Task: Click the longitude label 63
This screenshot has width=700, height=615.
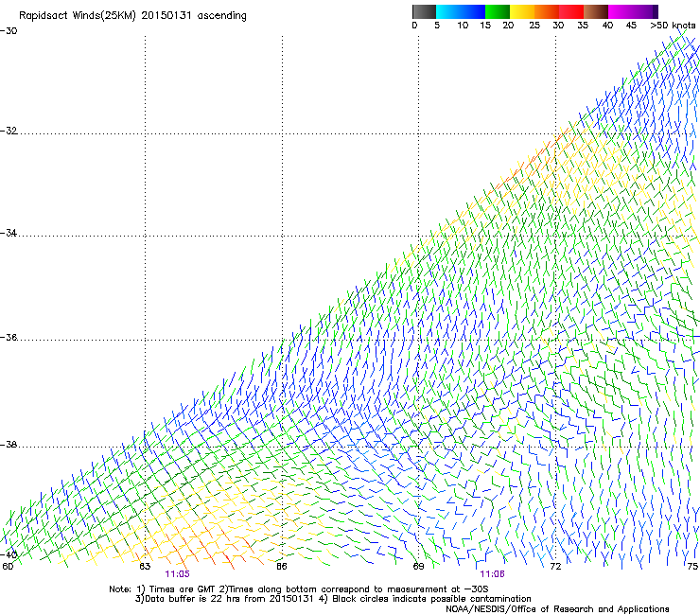Action: point(145,567)
